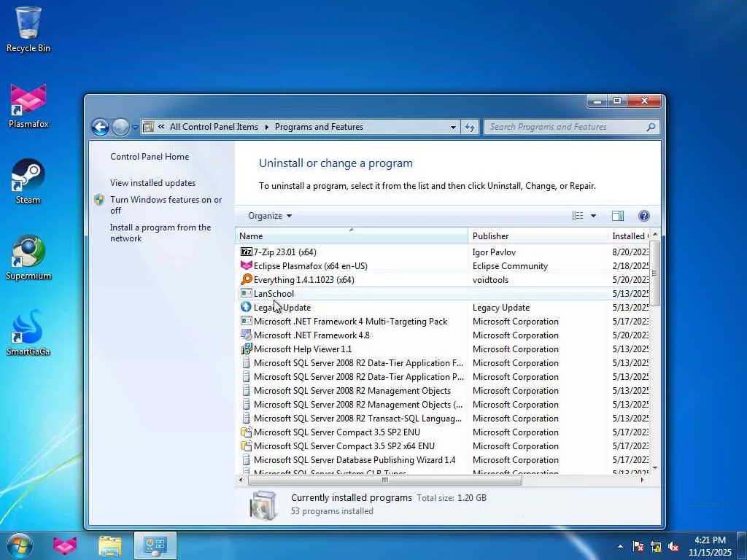The width and height of the screenshot is (747, 560).
Task: Refresh the Programs and Features address bar
Action: click(x=470, y=127)
